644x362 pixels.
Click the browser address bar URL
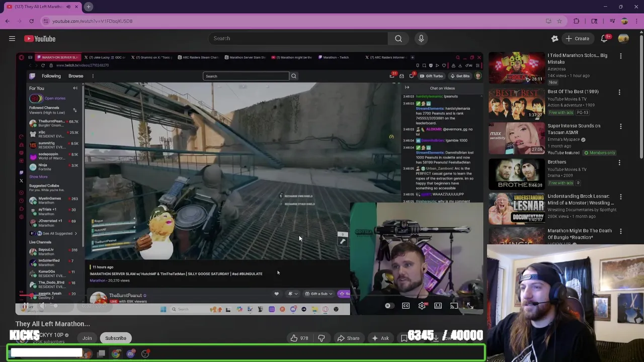(x=93, y=21)
